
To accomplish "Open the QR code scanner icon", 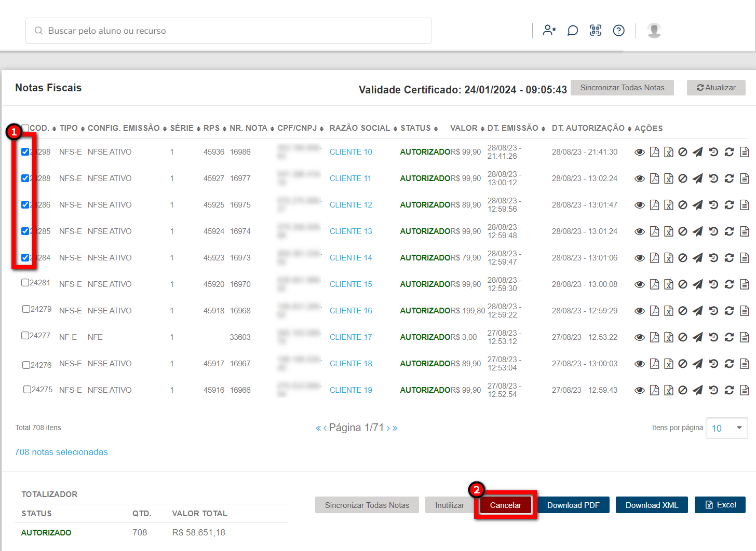I will click(x=596, y=31).
